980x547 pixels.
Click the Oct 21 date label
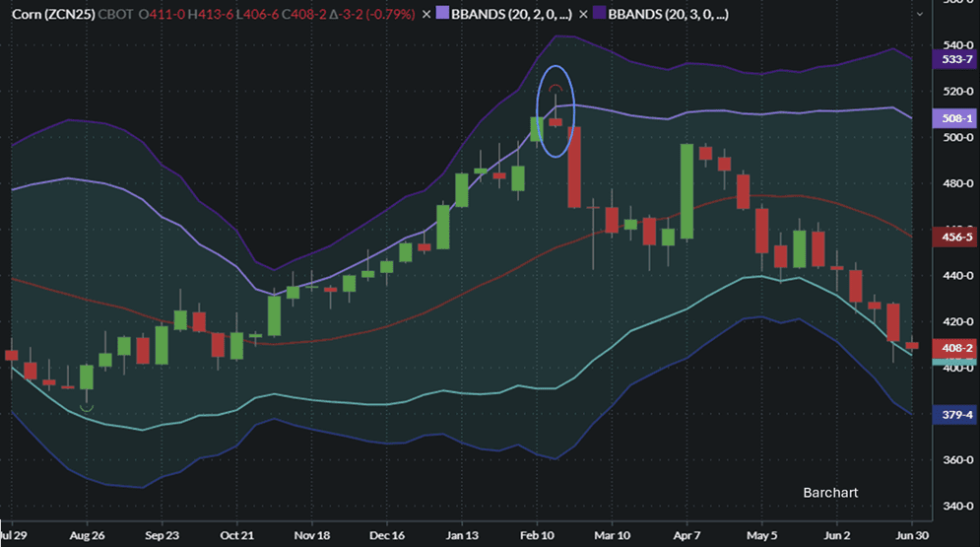(237, 536)
